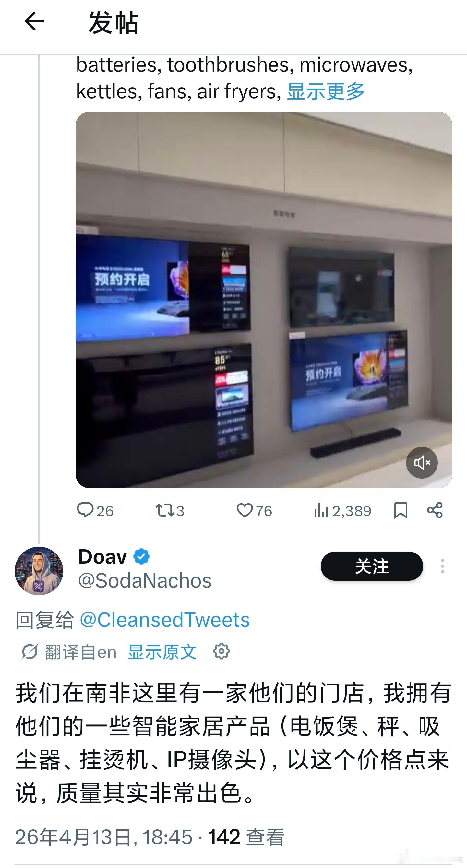The width and height of the screenshot is (467, 868).
Task: View analytics via the bar chart icon
Action: tap(321, 510)
